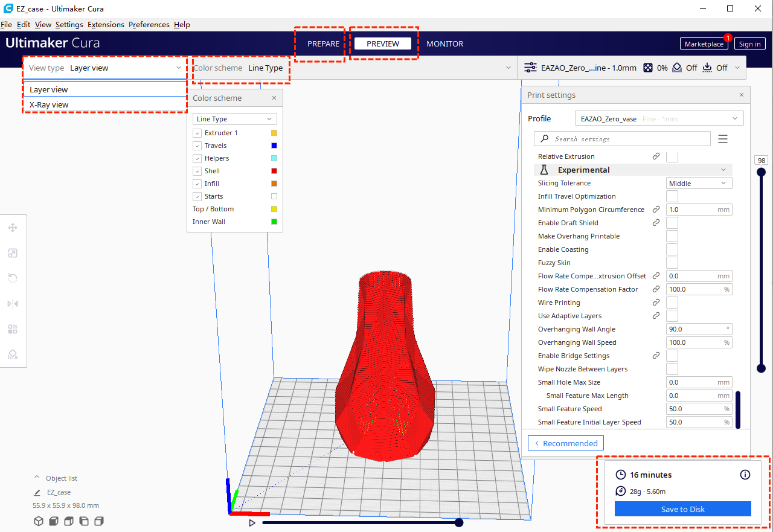This screenshot has height=532, width=773.
Task: Enable the Use Adaptive Layers checkbox
Action: pos(672,316)
